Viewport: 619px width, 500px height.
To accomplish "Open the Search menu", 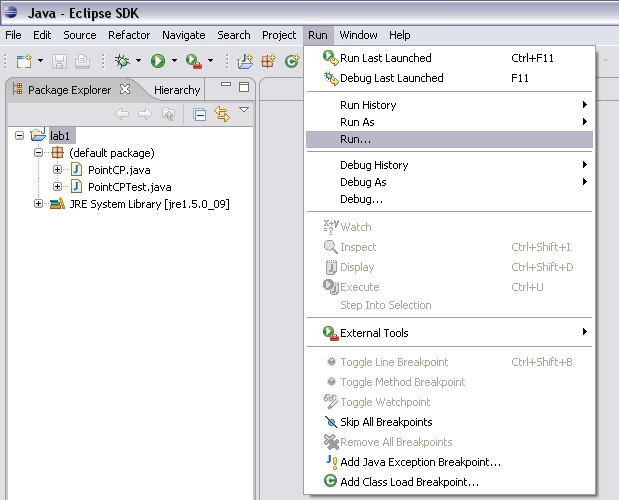I will tap(234, 35).
